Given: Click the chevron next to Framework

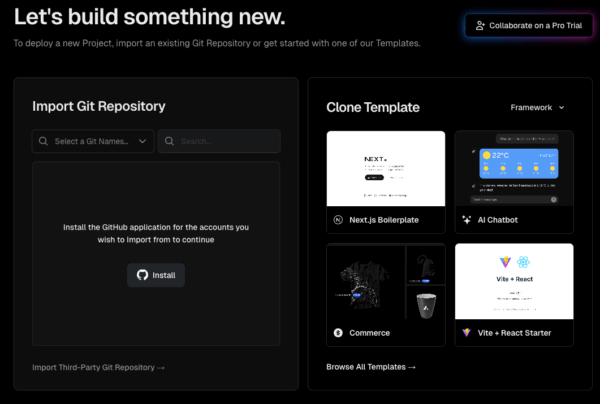Looking at the screenshot, I should coord(561,108).
